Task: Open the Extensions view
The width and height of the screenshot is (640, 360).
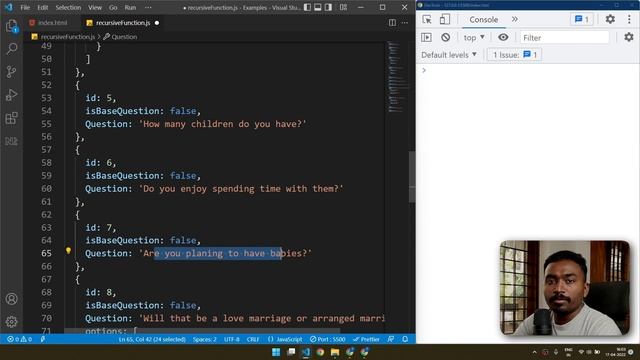Action: 11,118
